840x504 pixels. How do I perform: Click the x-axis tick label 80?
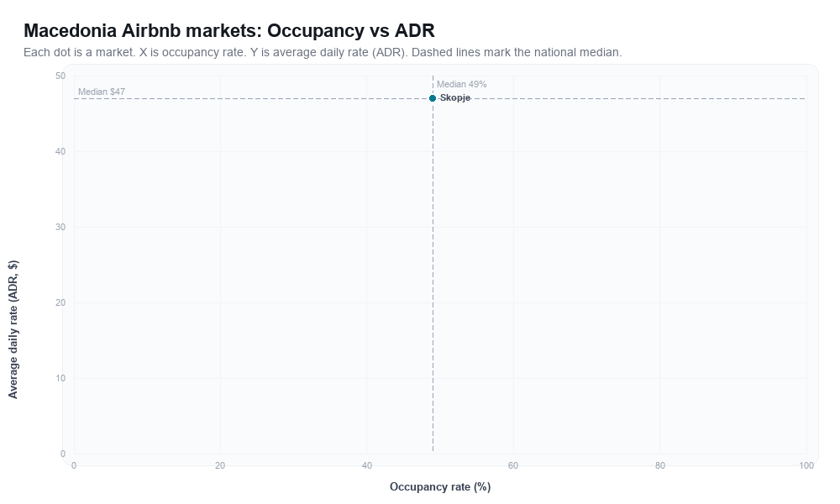pyautogui.click(x=660, y=466)
